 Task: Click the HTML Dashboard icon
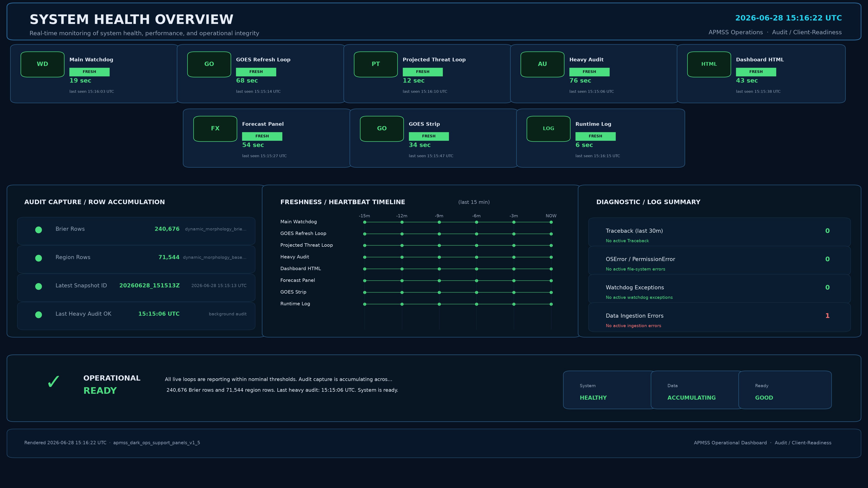click(x=709, y=64)
